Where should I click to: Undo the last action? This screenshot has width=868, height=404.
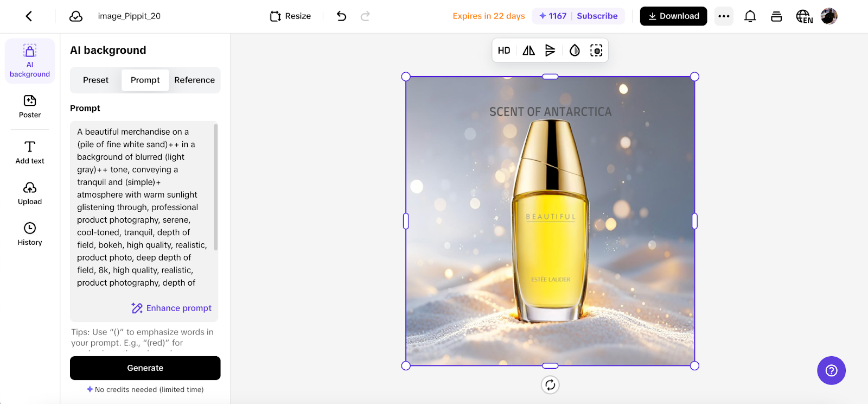[341, 16]
